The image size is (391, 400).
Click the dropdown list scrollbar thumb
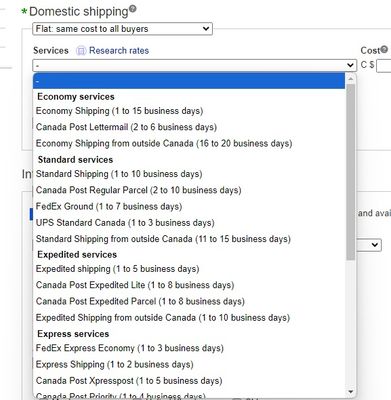(x=350, y=172)
